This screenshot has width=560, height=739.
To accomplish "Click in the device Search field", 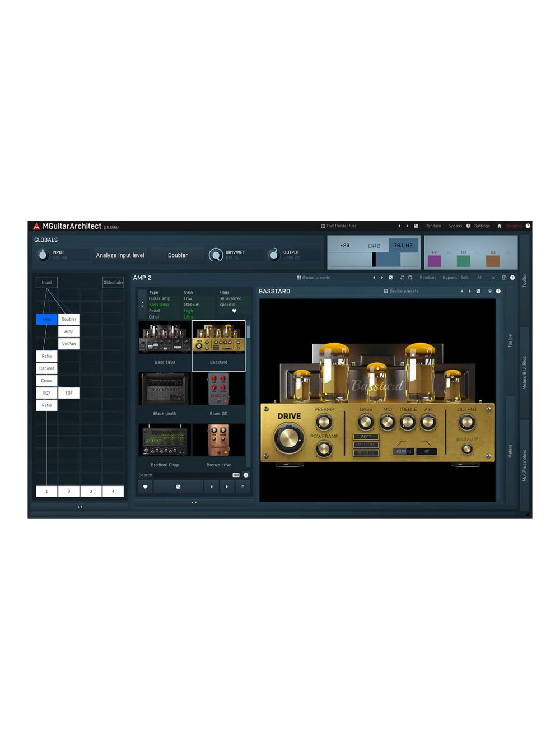I will [192, 475].
